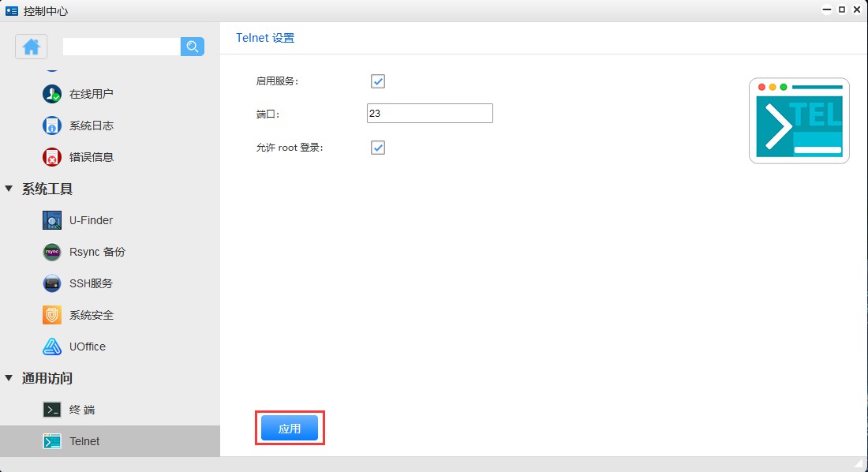
Task: Open the 在线用户 icon in sidebar
Action: pos(52,94)
